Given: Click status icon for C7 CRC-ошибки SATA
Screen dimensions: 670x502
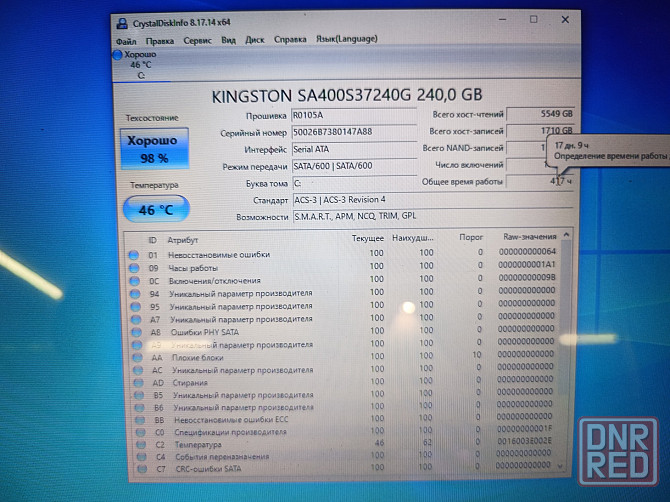Looking at the screenshot, I should 142,469.
